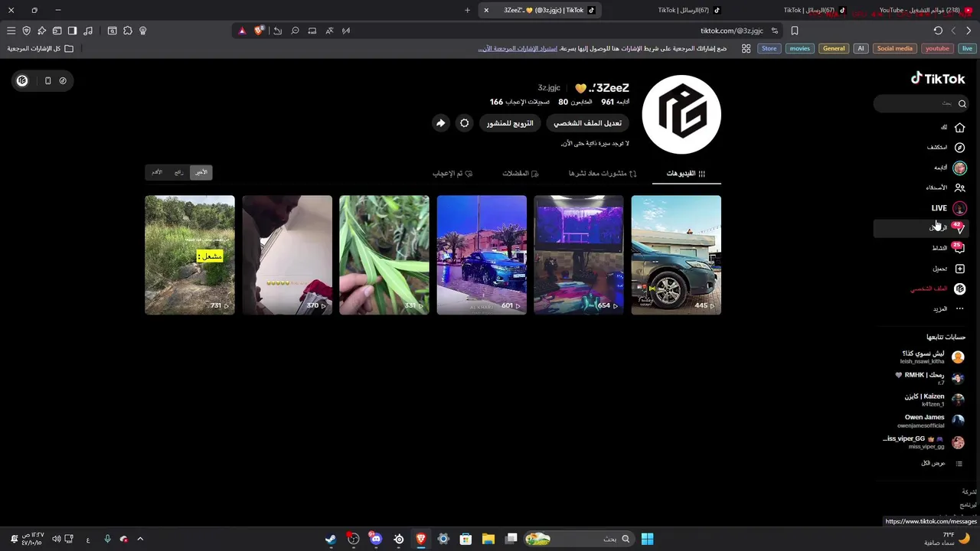Screen dimensions: 980x551
Task: Click the Promote post button
Action: click(x=510, y=123)
